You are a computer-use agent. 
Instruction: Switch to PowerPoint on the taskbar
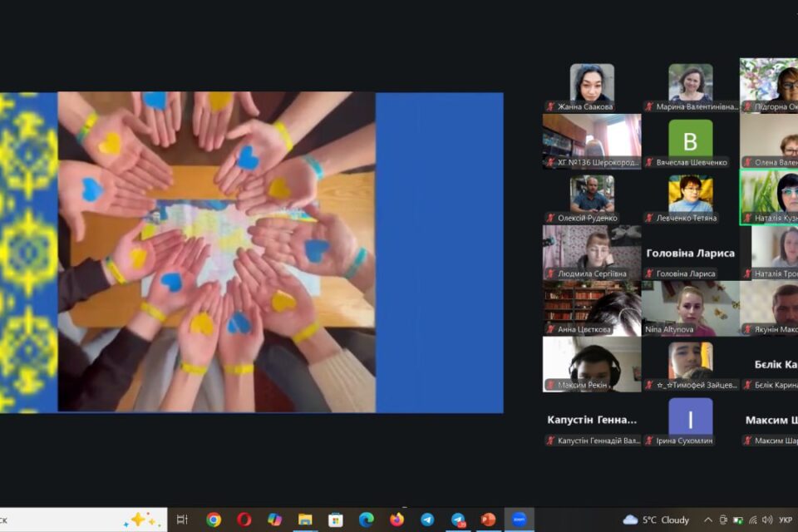pos(488,520)
